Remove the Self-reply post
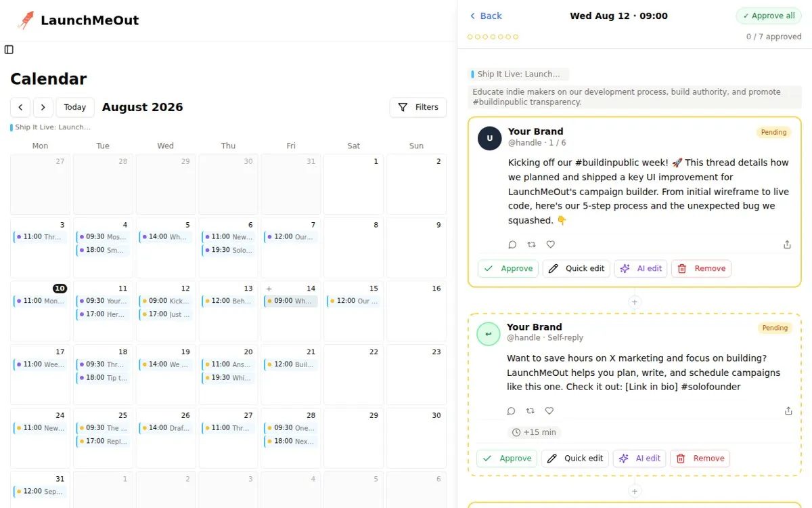The width and height of the screenshot is (812, 508). [700, 458]
